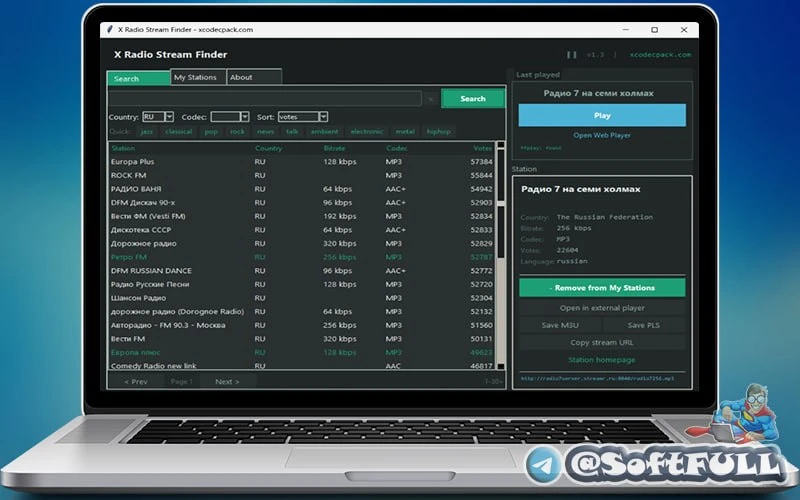This screenshot has width=800, height=500.
Task: Click Remove from My Stations button
Action: (x=602, y=288)
